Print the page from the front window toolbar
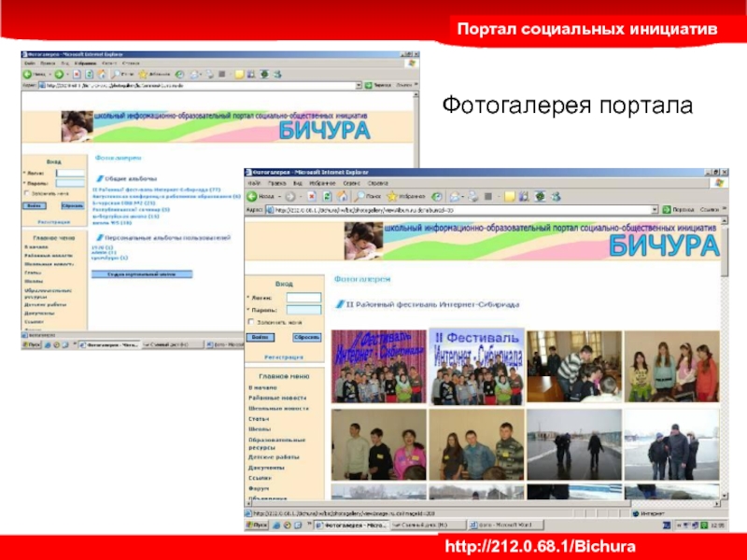Screen dimensions: 747x560 pos(473,196)
